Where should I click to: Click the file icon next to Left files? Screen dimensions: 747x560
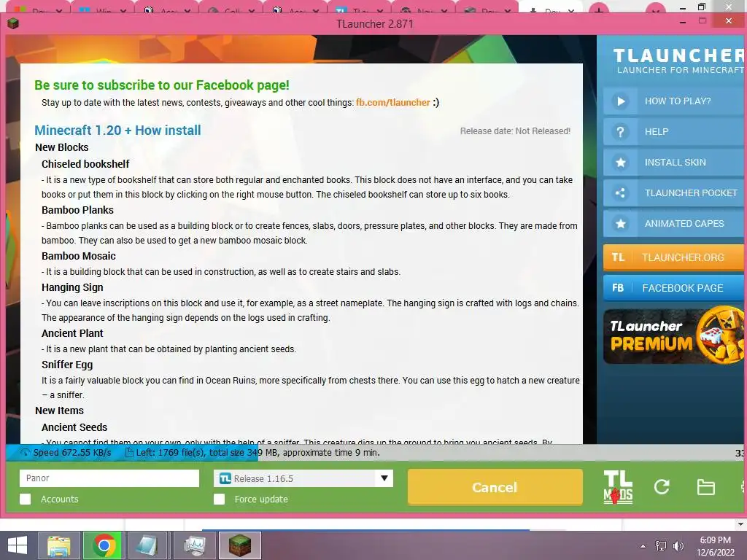click(x=128, y=453)
